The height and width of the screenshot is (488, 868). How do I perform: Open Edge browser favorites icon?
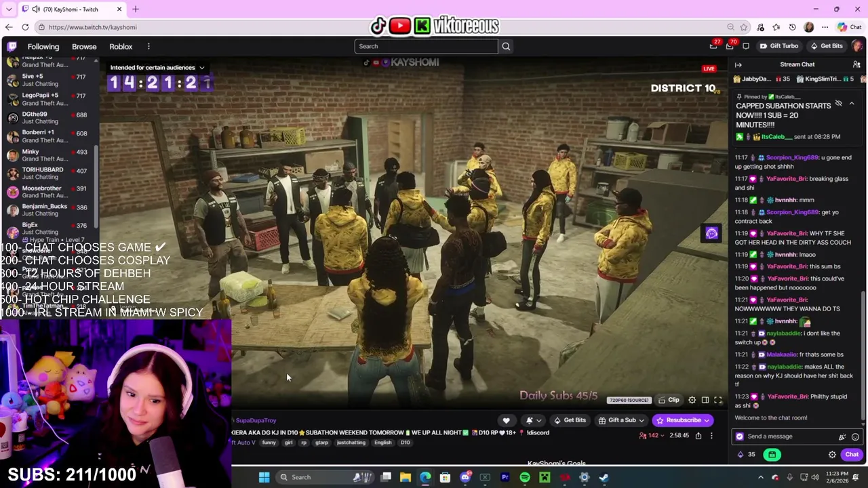(x=776, y=27)
